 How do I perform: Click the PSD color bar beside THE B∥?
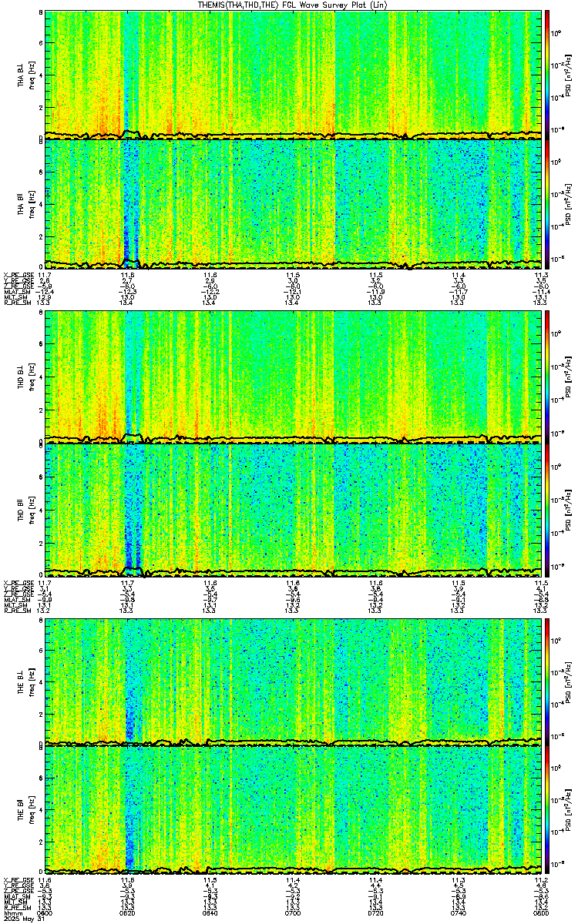[548, 811]
